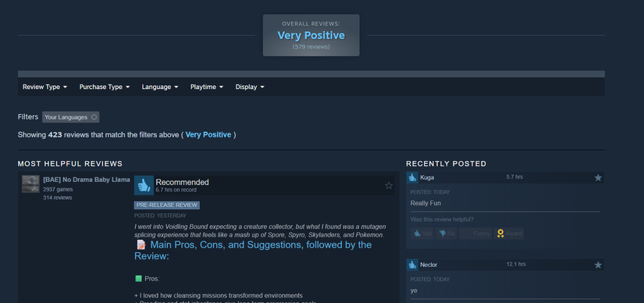This screenshot has width=644, height=303.
Task: Click the star icon on Neclor's review
Action: tap(598, 265)
